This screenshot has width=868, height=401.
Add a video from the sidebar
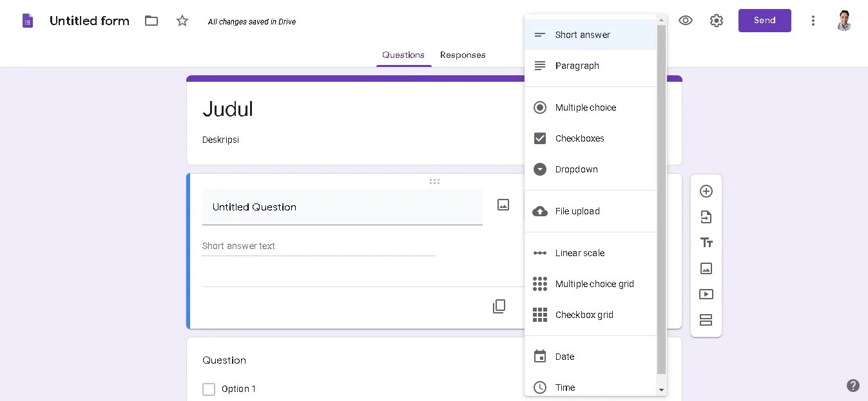pos(706,294)
